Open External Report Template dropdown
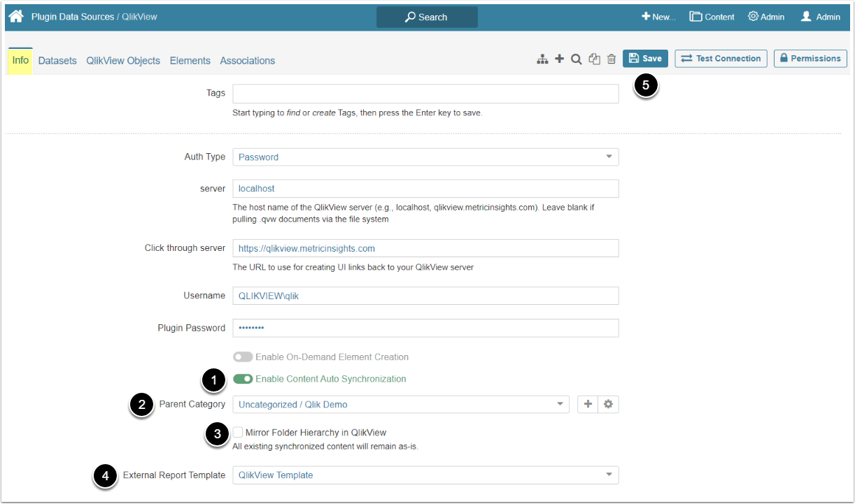Viewport: 855px width, 504px height. pyautogui.click(x=425, y=475)
